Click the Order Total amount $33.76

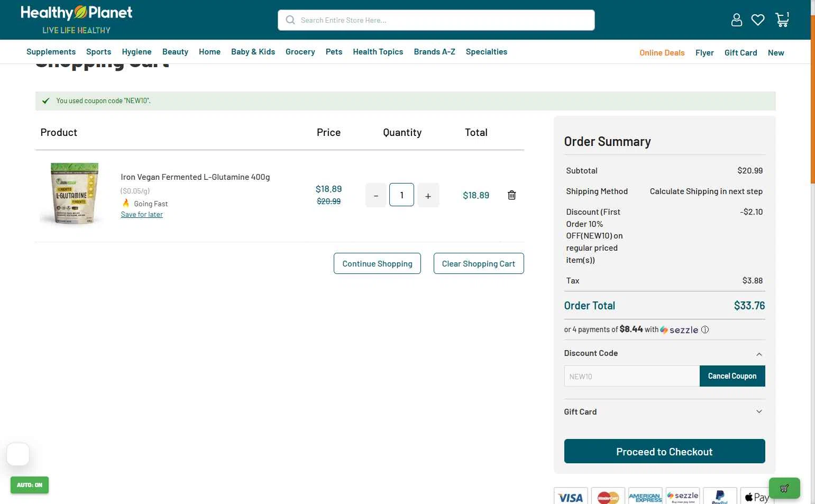749,306
